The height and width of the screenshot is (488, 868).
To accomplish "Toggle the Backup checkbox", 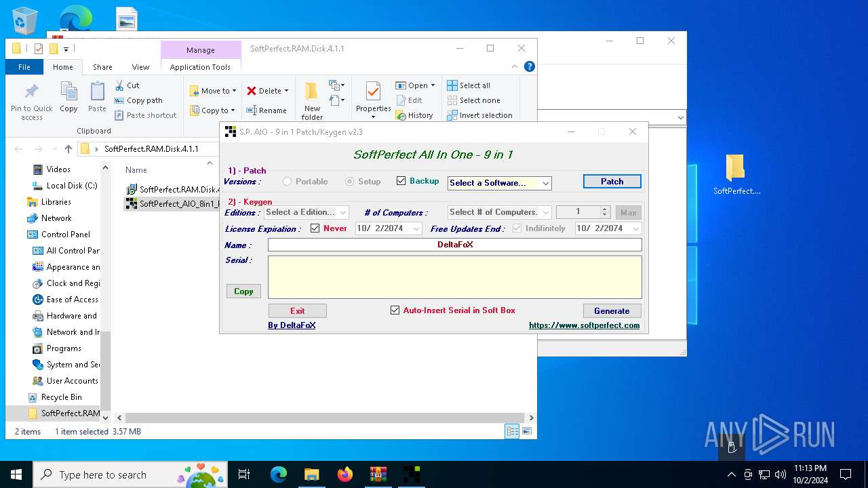I will pyautogui.click(x=401, y=181).
